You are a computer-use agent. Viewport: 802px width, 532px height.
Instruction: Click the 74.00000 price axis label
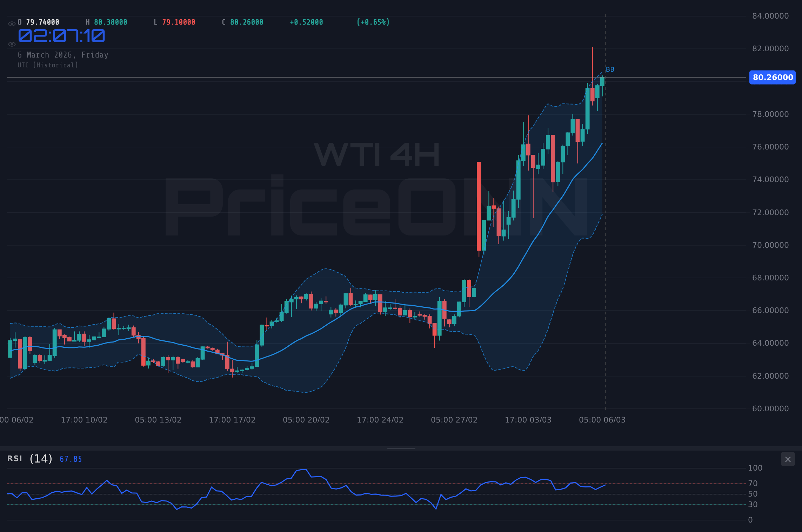pos(770,180)
